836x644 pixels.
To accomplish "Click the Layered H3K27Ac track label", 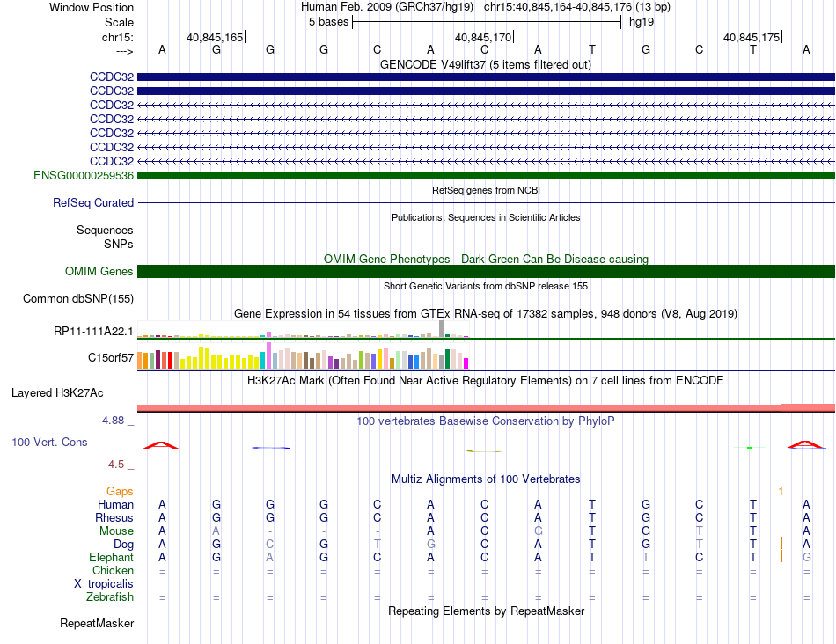I will point(57,393).
